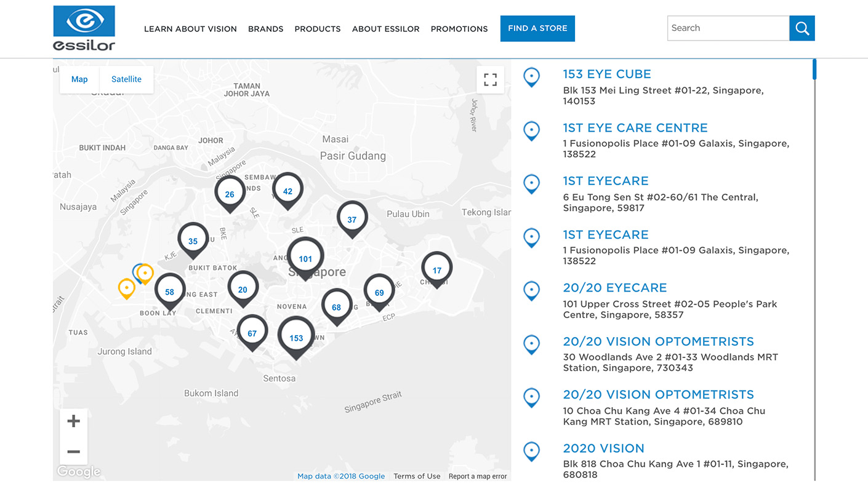868x489 pixels.
Task: Switch the map to Satellite view
Action: pos(126,79)
